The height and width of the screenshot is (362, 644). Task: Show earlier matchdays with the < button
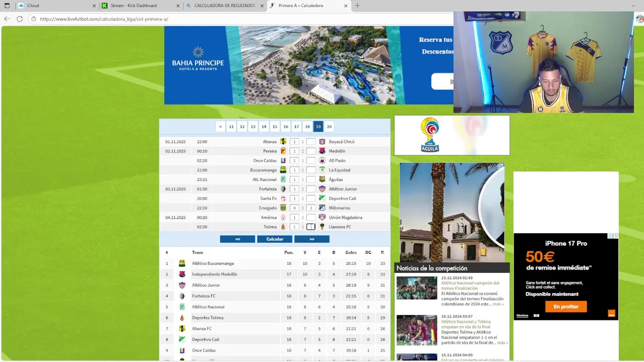220,127
